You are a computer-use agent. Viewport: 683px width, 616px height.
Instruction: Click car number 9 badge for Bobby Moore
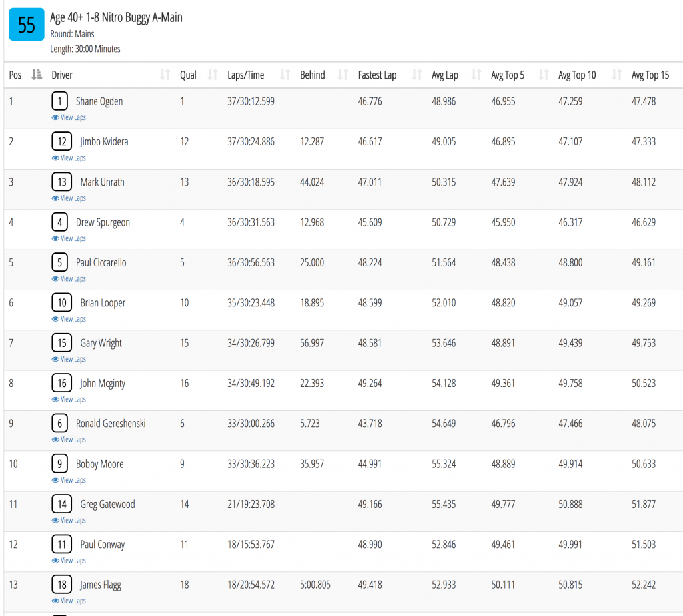pos(59,464)
